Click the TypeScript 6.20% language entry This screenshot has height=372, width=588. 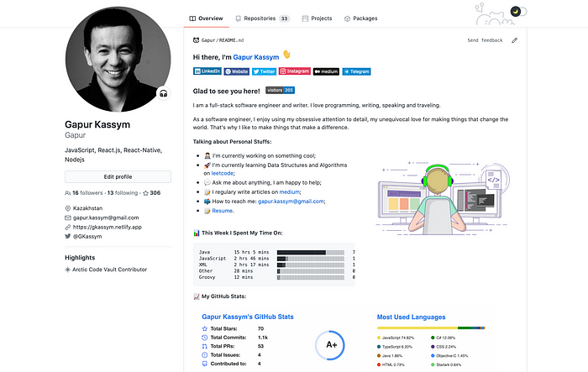coord(395,347)
